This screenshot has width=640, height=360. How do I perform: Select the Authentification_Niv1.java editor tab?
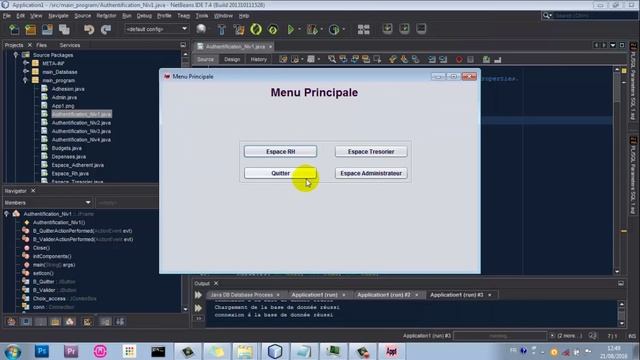coord(235,47)
